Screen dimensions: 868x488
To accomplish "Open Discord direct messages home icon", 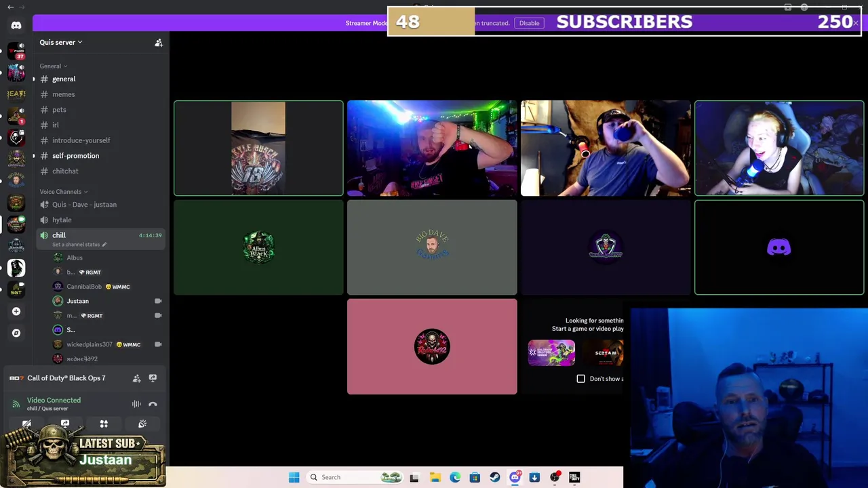I will point(16,25).
